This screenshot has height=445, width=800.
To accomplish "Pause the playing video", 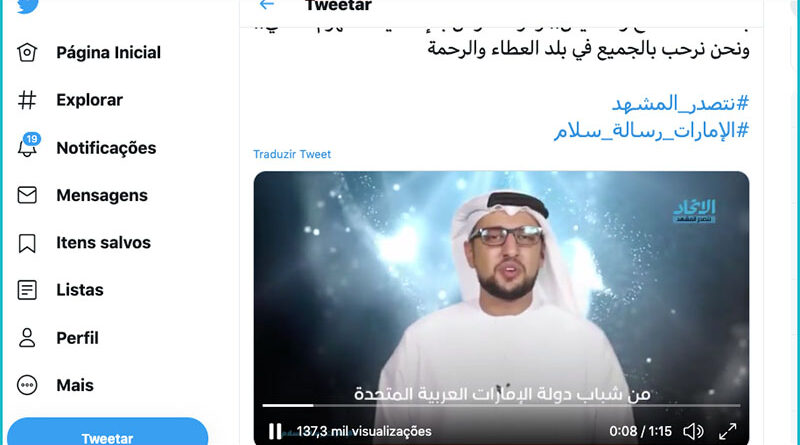I will pos(275,431).
